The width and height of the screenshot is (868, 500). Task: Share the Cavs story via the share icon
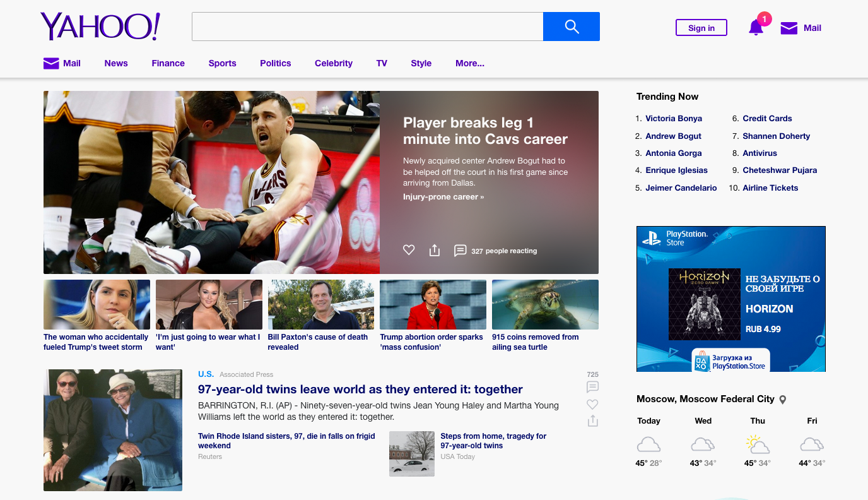point(434,250)
